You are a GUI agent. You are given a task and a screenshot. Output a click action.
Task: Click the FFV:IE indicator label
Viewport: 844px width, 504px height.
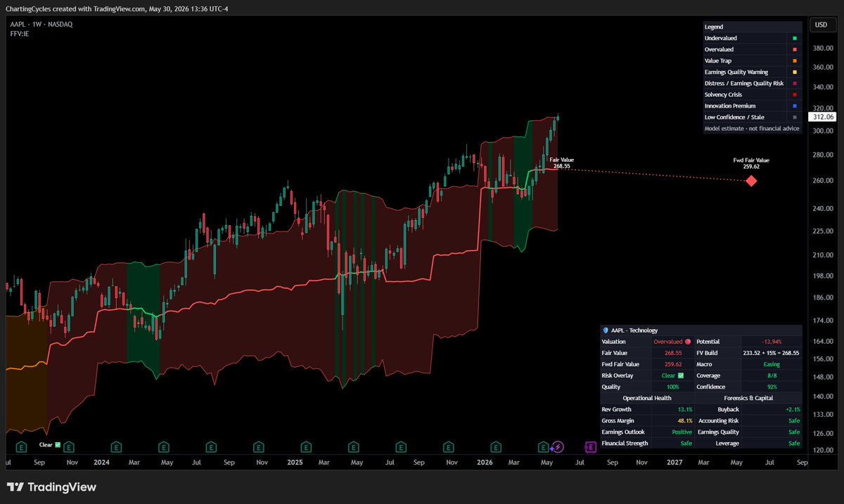[x=19, y=33]
